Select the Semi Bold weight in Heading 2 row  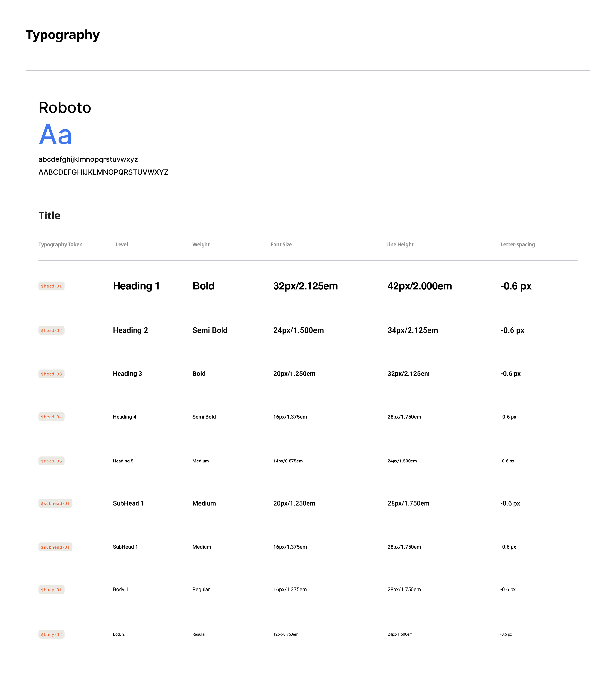[x=210, y=330]
